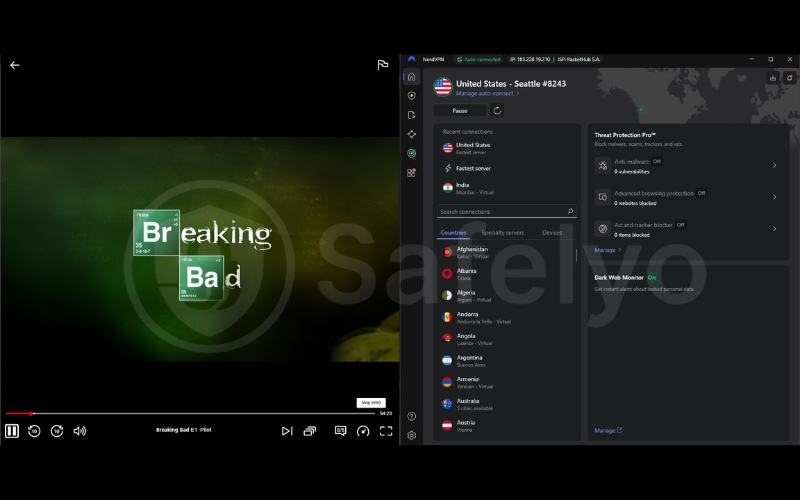
Task: Click the Pause VPN button
Action: coord(460,111)
